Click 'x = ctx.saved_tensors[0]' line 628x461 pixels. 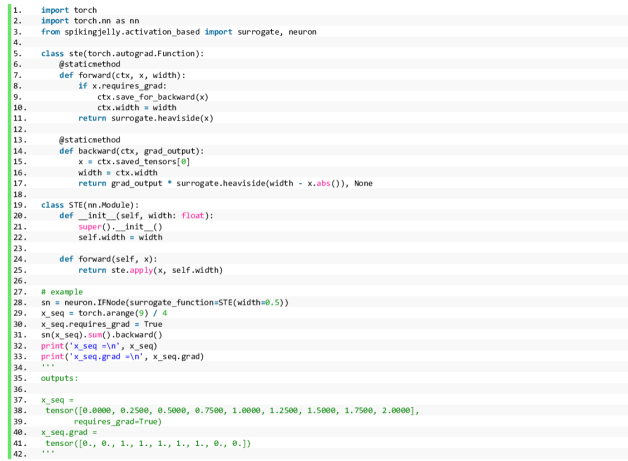click(134, 162)
